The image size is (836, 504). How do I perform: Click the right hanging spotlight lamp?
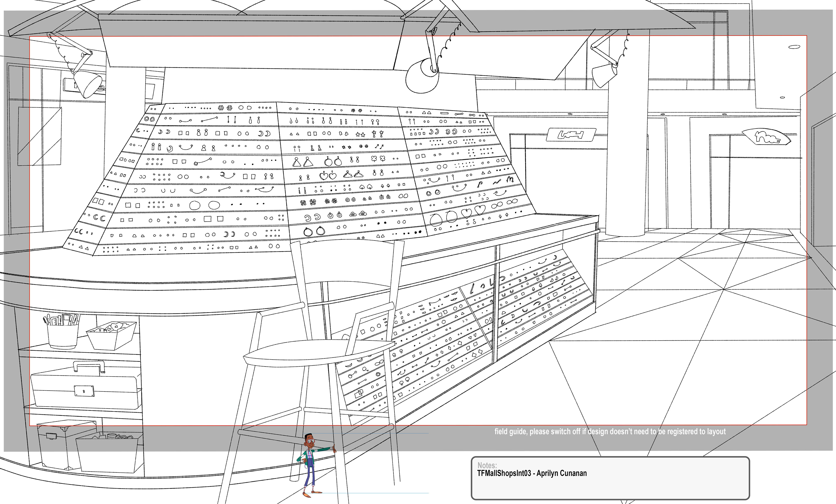point(603,75)
